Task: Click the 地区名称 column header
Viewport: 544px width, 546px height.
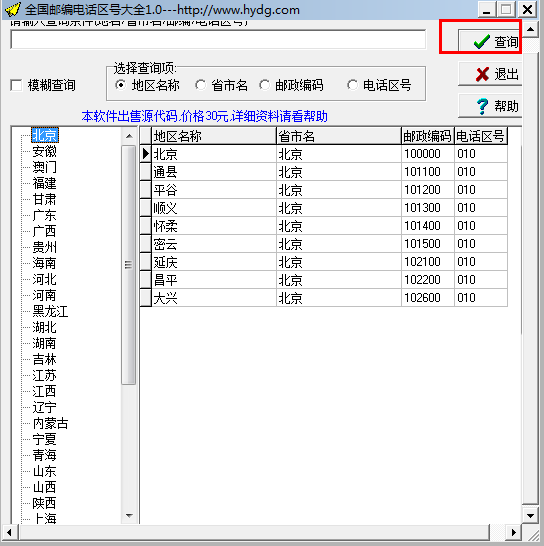Action: pos(214,136)
